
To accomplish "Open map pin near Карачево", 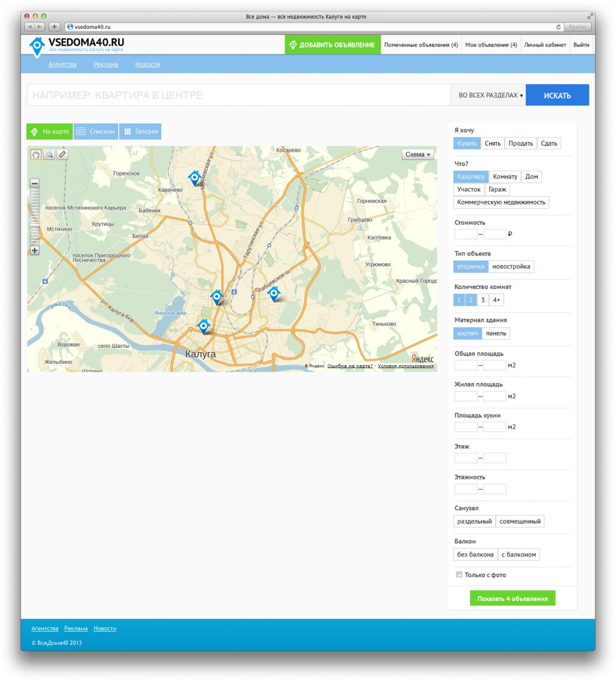I will (195, 177).
